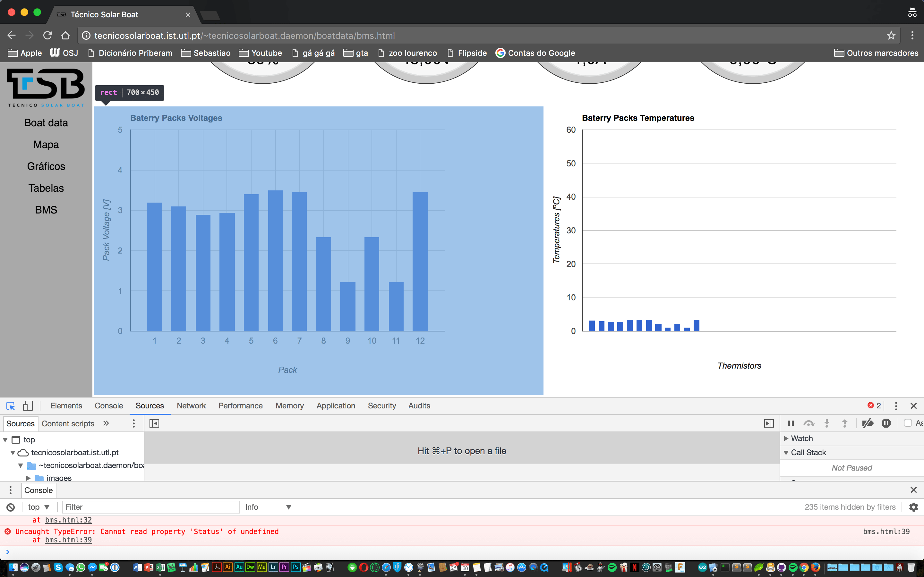Click the step over next function call icon

[x=809, y=423]
